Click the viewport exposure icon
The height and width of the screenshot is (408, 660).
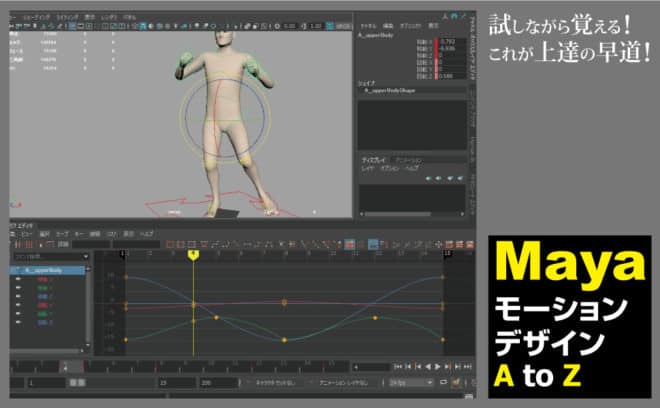click(277, 26)
